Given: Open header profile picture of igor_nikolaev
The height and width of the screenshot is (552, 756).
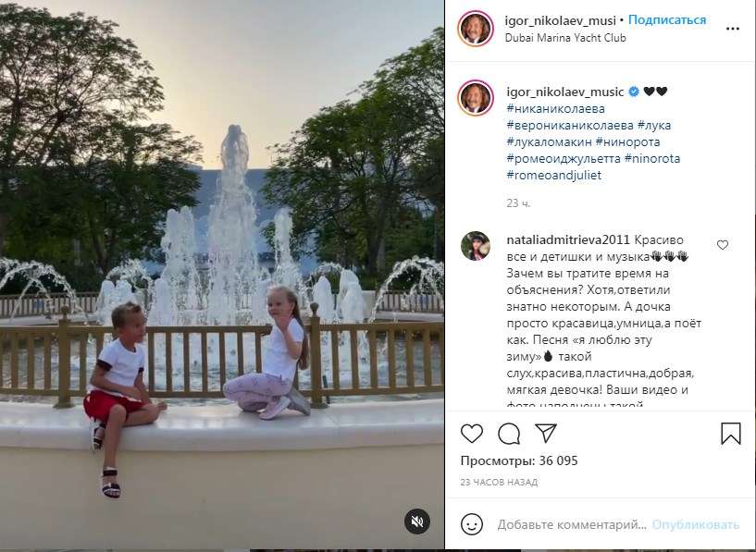Looking at the screenshot, I should point(476,29).
